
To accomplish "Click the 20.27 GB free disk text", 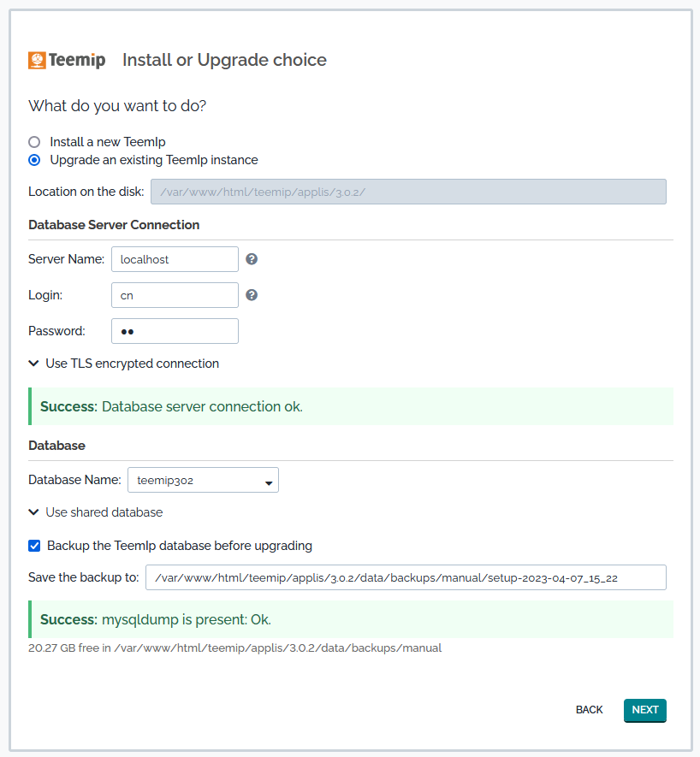I will click(235, 648).
